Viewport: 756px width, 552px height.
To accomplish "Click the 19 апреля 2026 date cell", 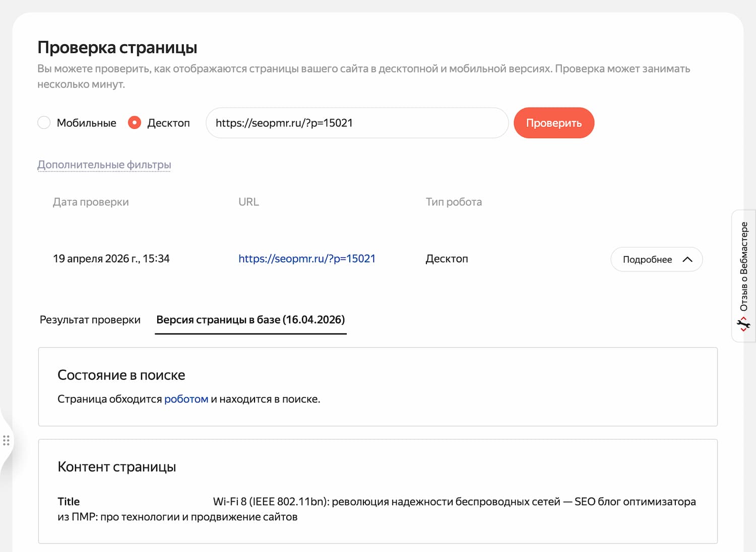I will [111, 259].
